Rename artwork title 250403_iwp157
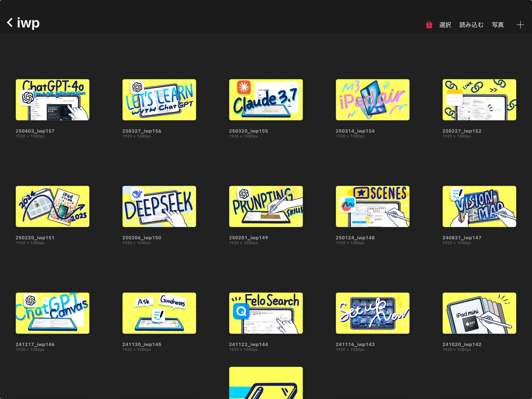 pos(35,131)
